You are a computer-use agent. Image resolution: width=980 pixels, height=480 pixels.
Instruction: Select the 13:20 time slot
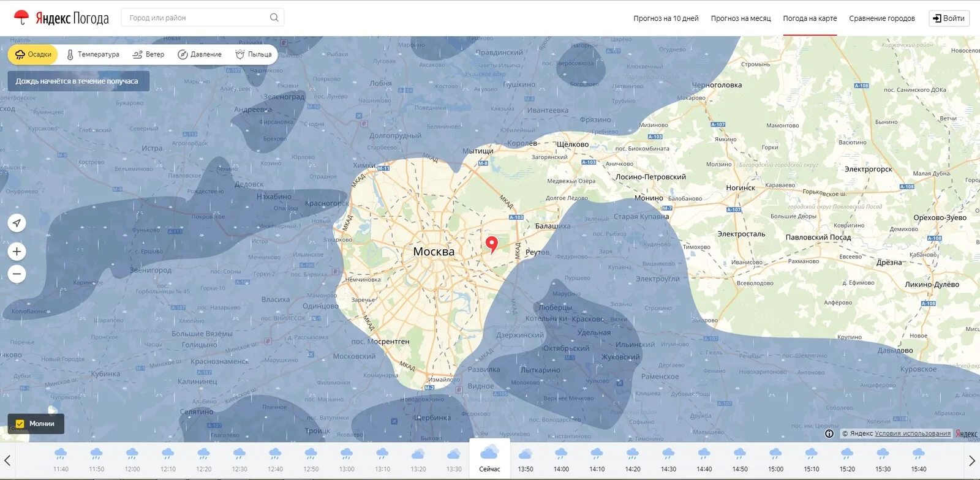[418, 460]
